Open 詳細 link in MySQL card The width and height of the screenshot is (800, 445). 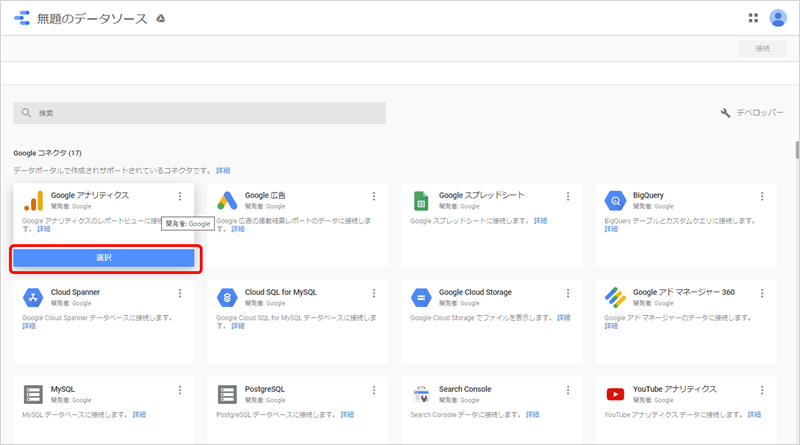point(139,414)
